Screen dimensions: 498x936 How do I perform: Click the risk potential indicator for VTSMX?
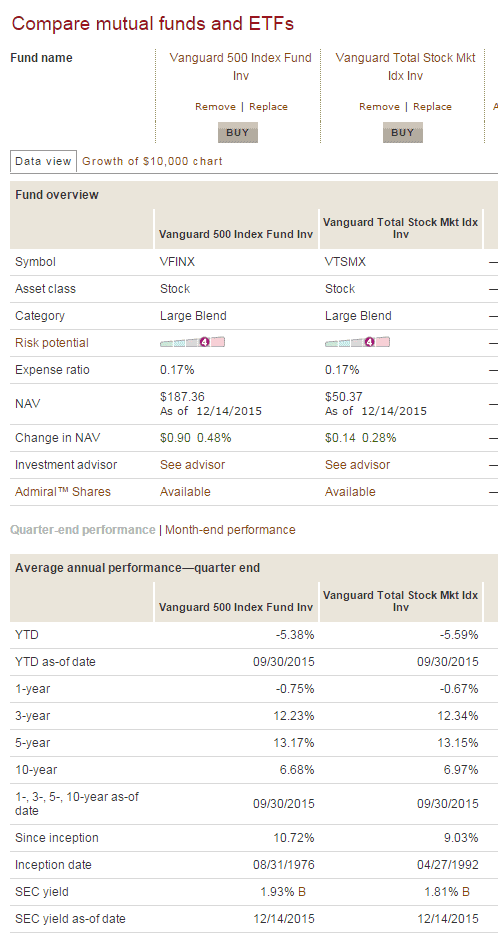(357, 343)
